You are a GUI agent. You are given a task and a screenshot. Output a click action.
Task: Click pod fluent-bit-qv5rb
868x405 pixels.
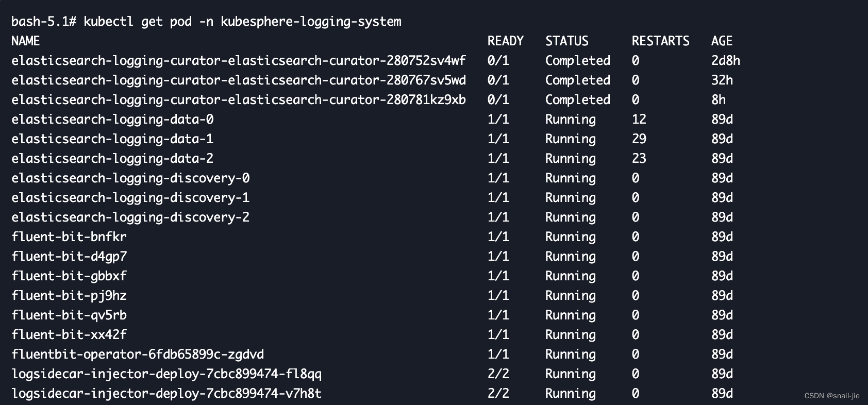point(69,315)
